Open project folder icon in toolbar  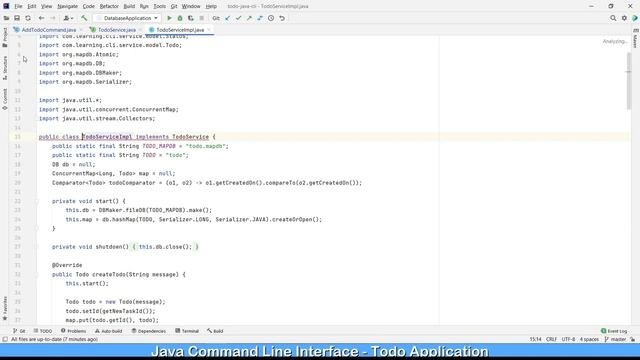(x=6, y=18)
